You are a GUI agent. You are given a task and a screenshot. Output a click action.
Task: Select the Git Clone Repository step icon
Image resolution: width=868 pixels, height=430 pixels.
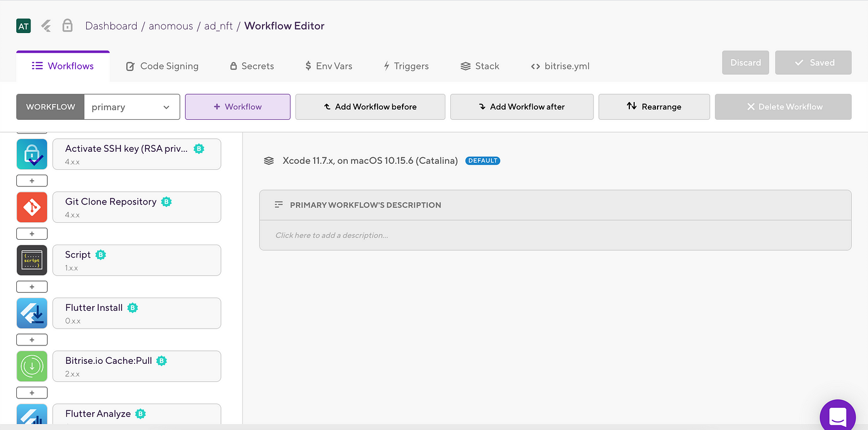[x=32, y=207]
